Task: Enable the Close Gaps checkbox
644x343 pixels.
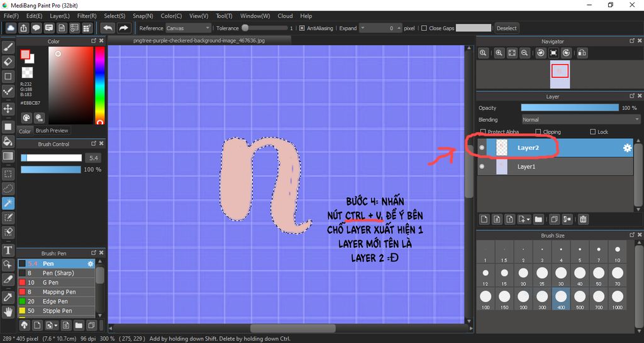Action: [425, 28]
